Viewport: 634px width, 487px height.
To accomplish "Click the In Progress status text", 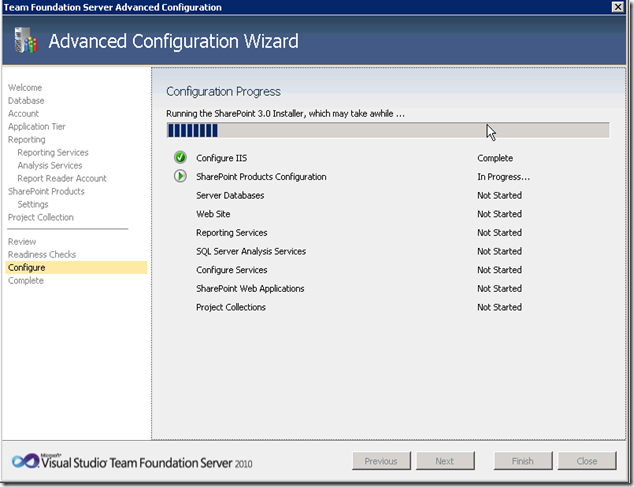I will click(x=503, y=177).
